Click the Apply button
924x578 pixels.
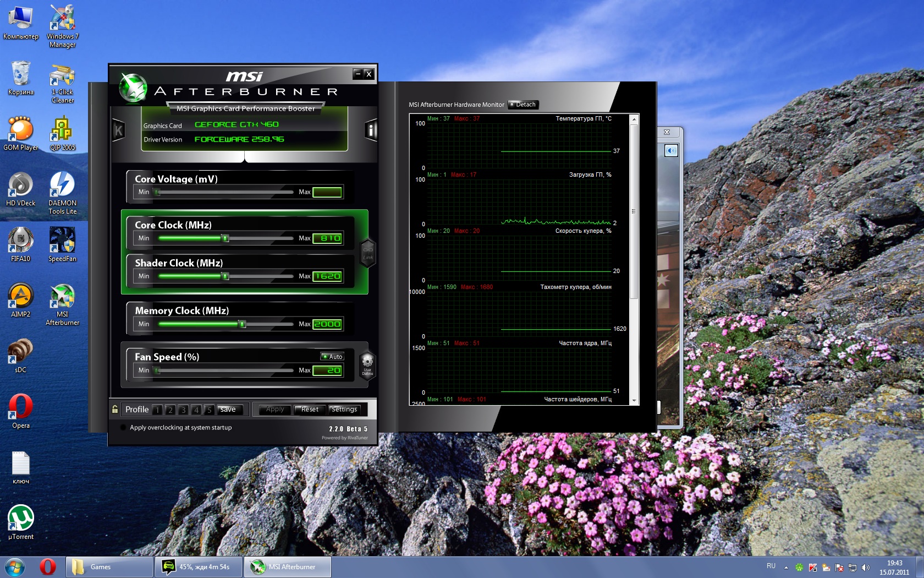click(275, 410)
